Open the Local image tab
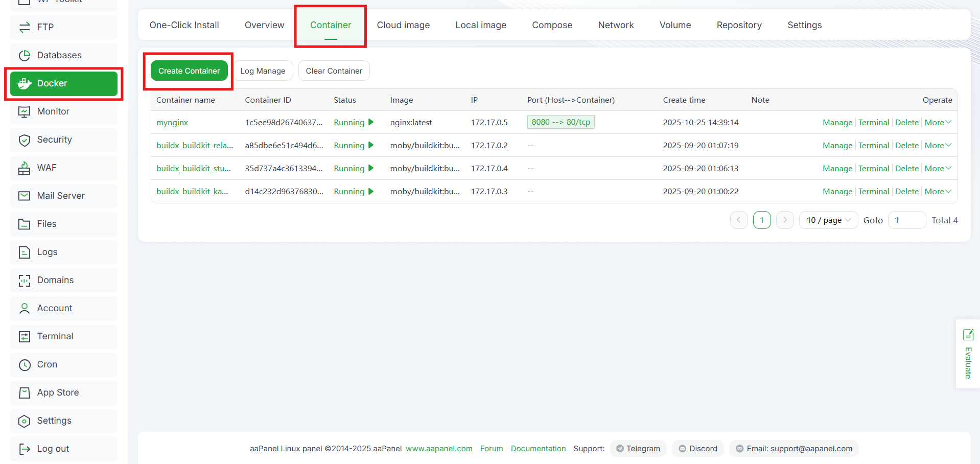 (x=481, y=25)
